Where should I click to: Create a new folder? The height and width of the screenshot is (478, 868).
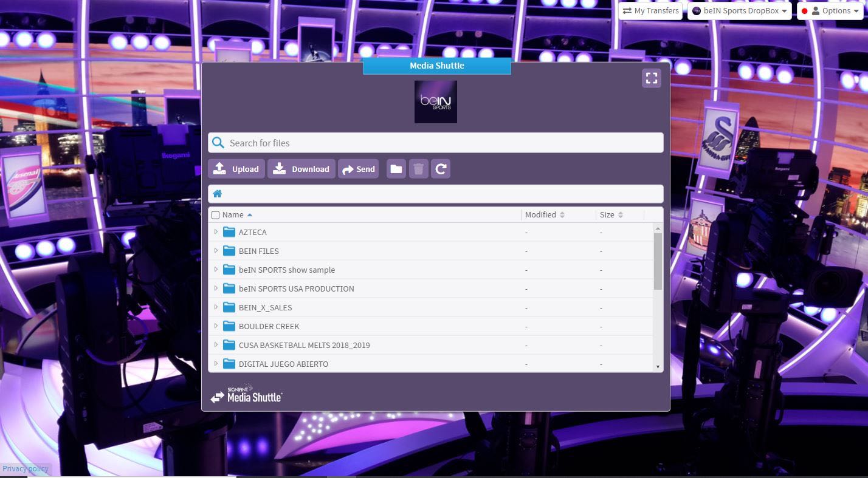[396, 168]
